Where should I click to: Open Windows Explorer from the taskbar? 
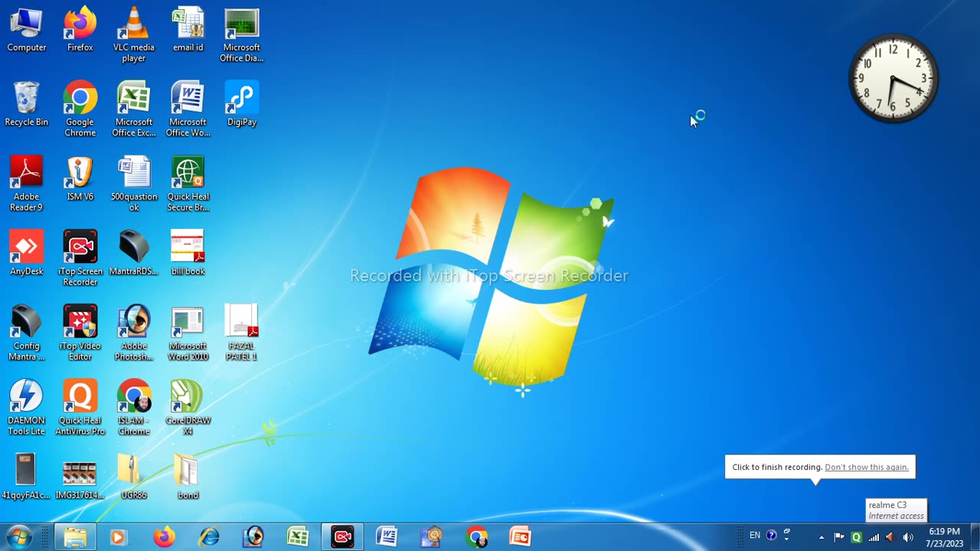(75, 537)
